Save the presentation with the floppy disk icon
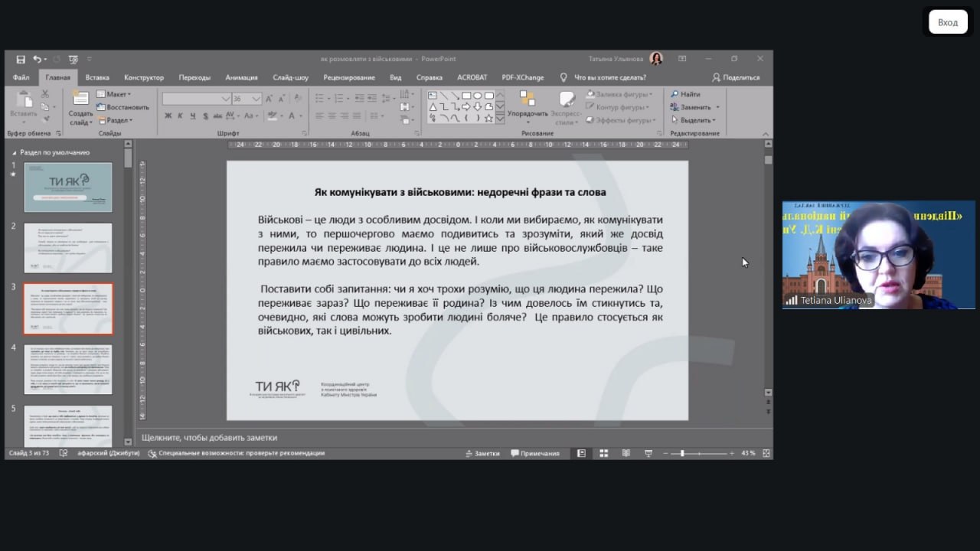Viewport: 980px width, 551px height. tap(21, 59)
